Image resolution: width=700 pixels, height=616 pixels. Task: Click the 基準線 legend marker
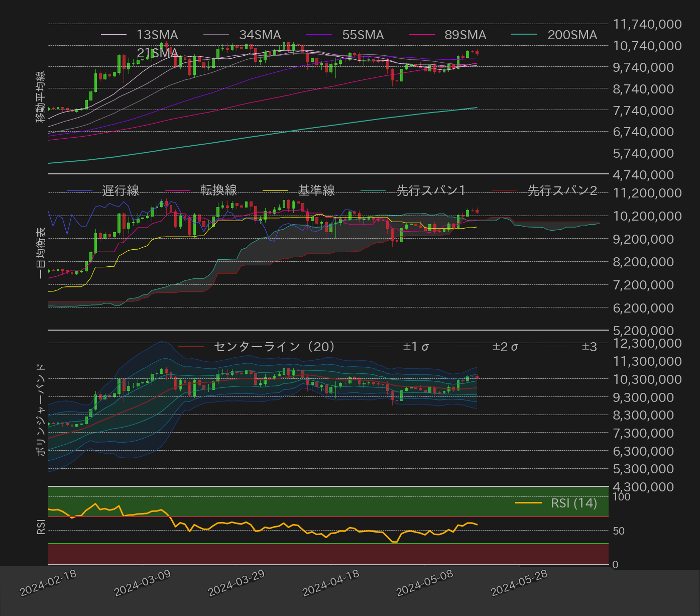tap(316, 190)
